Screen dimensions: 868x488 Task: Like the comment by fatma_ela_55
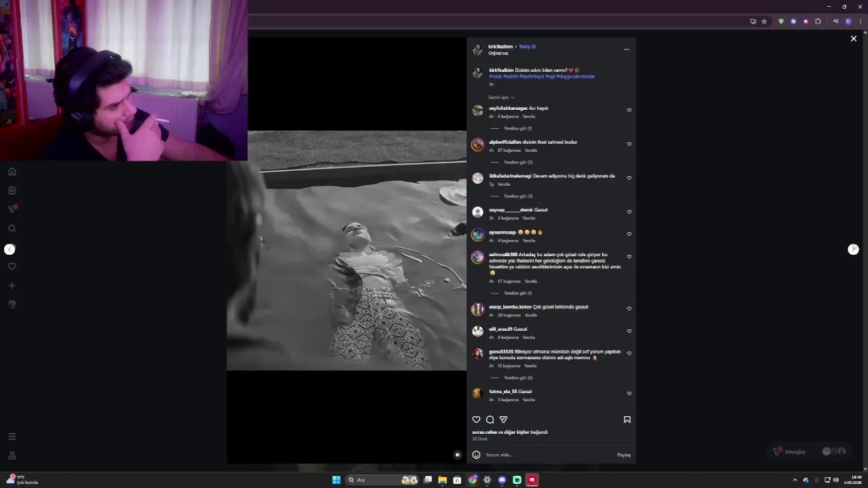click(629, 394)
